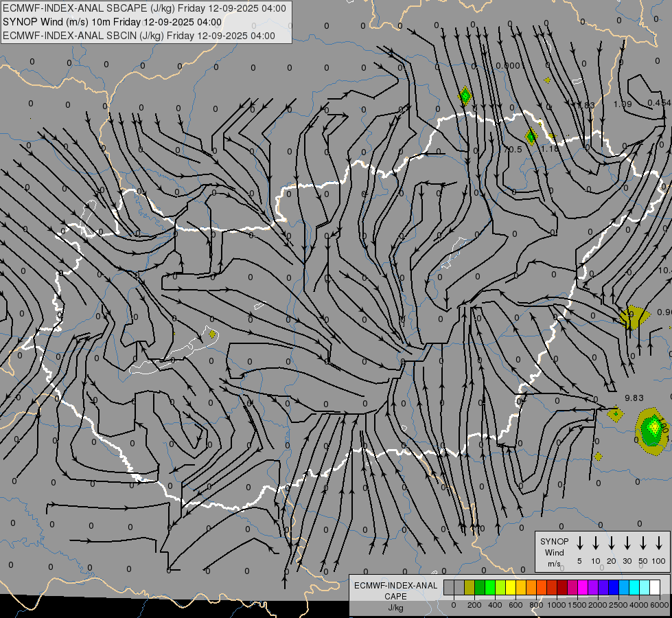The height and width of the screenshot is (618, 672).
Task: Click the 'SYNOP' label in wind legend
Action: coord(554,541)
